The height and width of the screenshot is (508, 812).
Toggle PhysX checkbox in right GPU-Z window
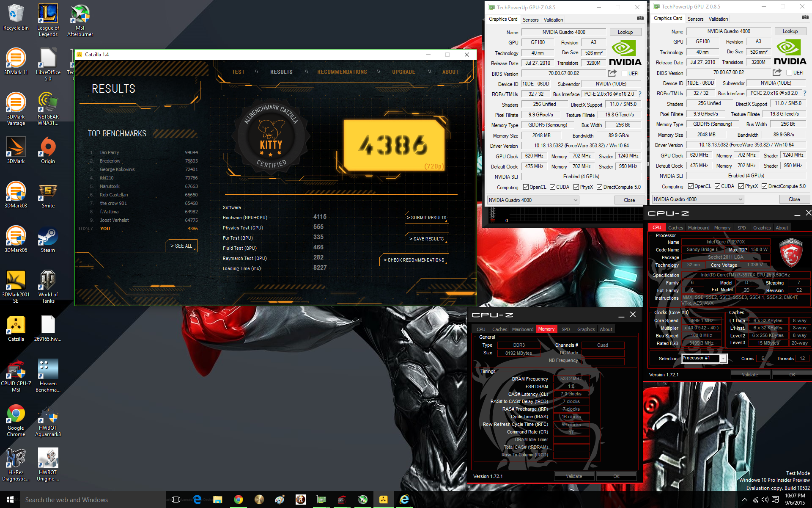pyautogui.click(x=741, y=186)
